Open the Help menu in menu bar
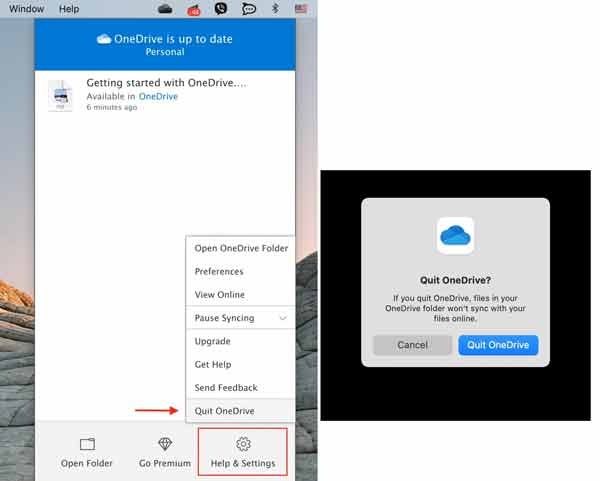Image resolution: width=600 pixels, height=481 pixels. (69, 8)
